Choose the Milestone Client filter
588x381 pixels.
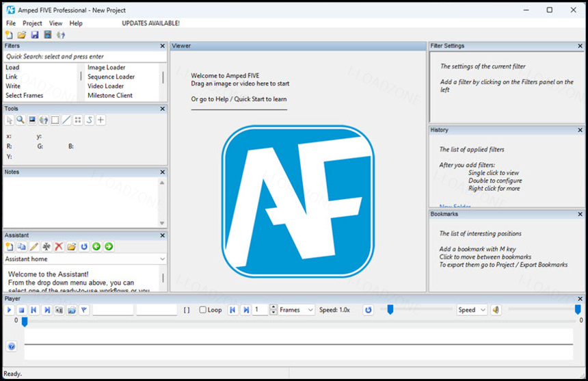pyautogui.click(x=110, y=95)
